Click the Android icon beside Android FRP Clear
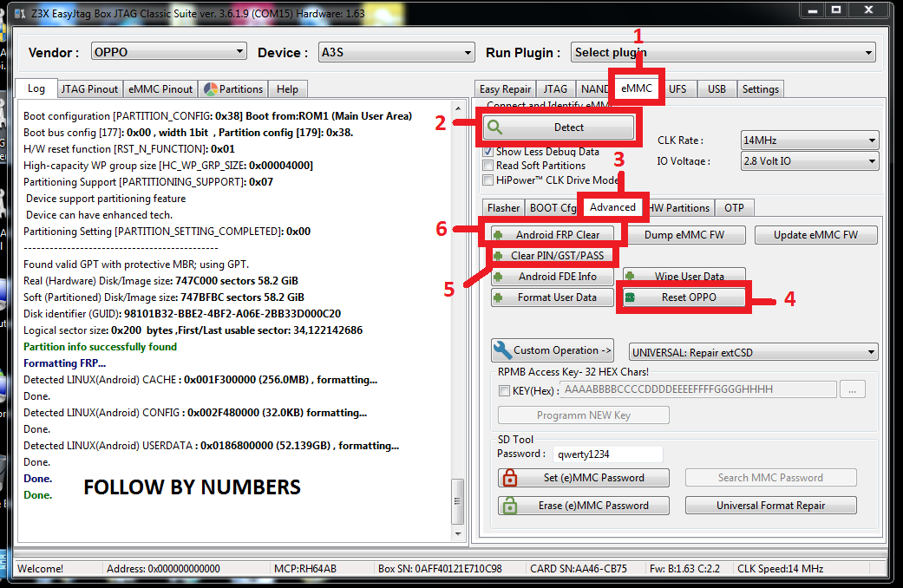903x588 pixels. pyautogui.click(x=498, y=235)
